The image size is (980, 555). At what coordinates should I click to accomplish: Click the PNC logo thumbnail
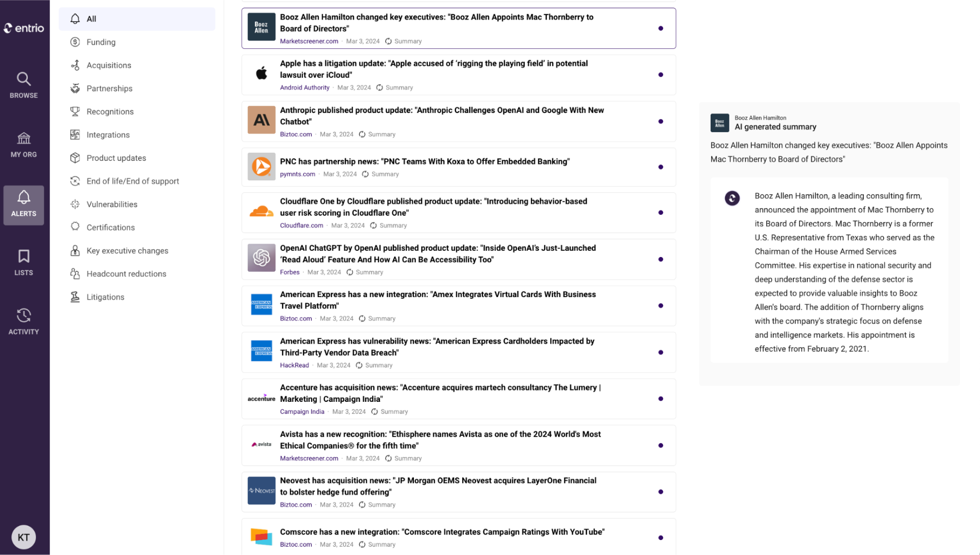pos(261,166)
